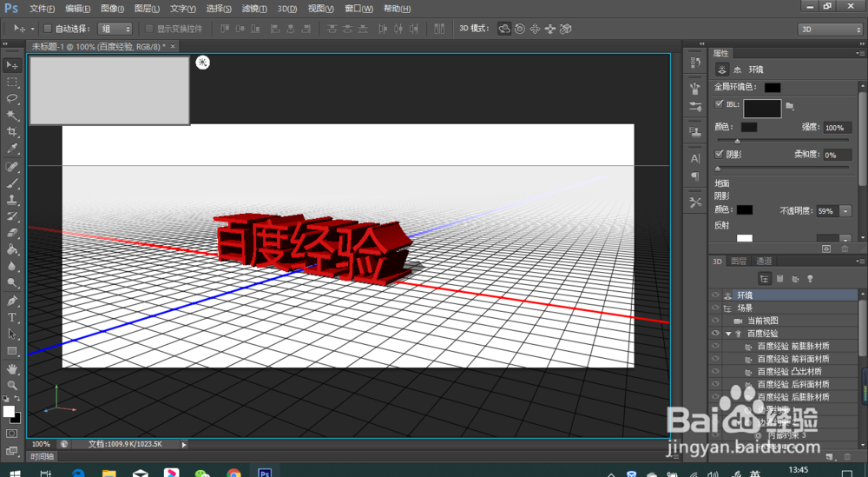Click the IBL load texture folder icon
The height and width of the screenshot is (477, 868).
point(790,105)
